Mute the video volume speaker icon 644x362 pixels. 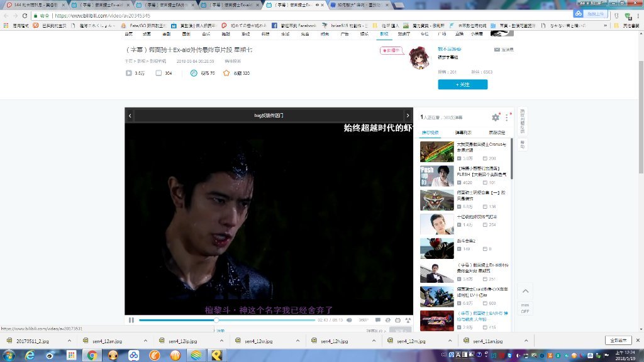pyautogui.click(x=349, y=320)
